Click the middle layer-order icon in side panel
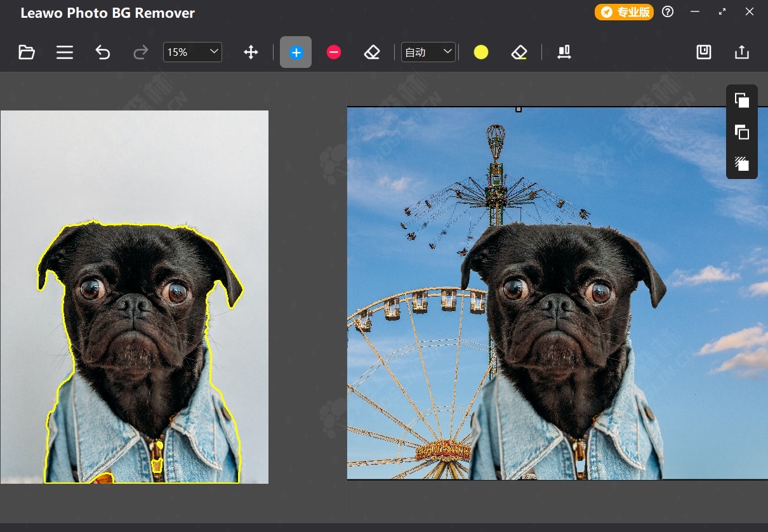Screen dimensions: 768x532 741,132
